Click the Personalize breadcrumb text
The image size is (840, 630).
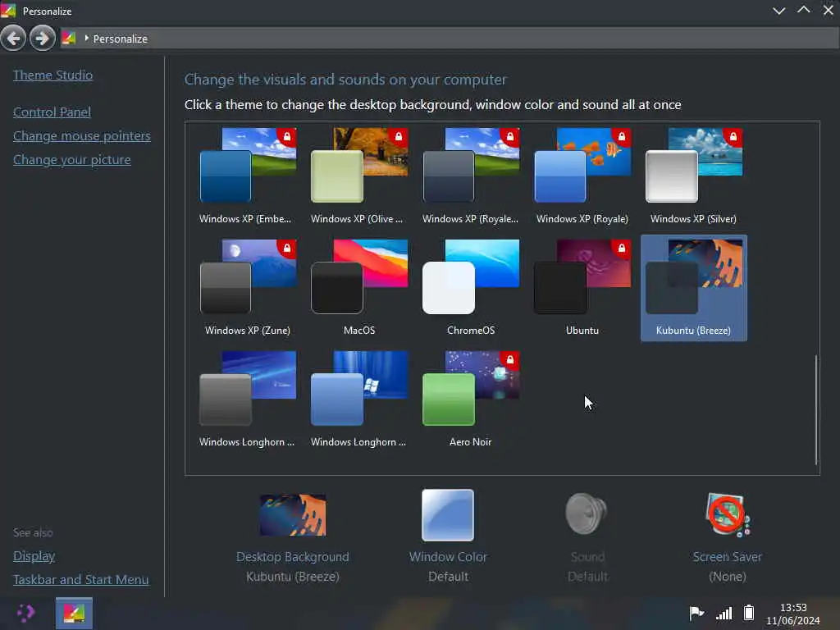tap(120, 39)
